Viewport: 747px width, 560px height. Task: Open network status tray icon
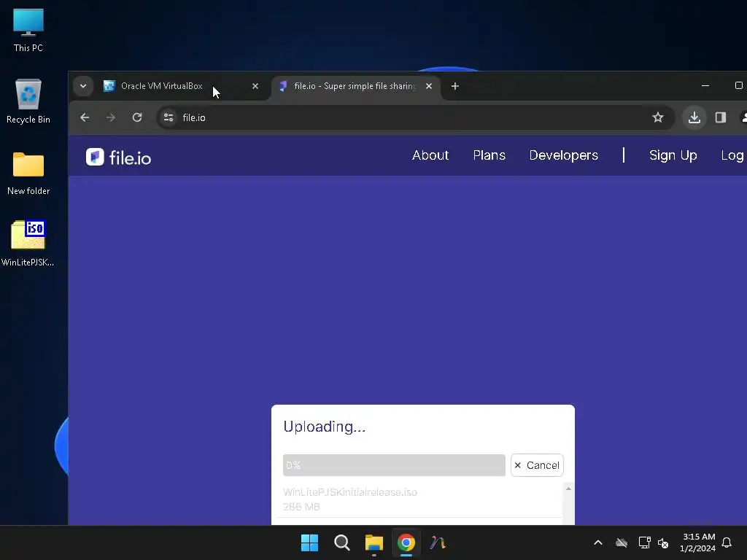click(644, 542)
